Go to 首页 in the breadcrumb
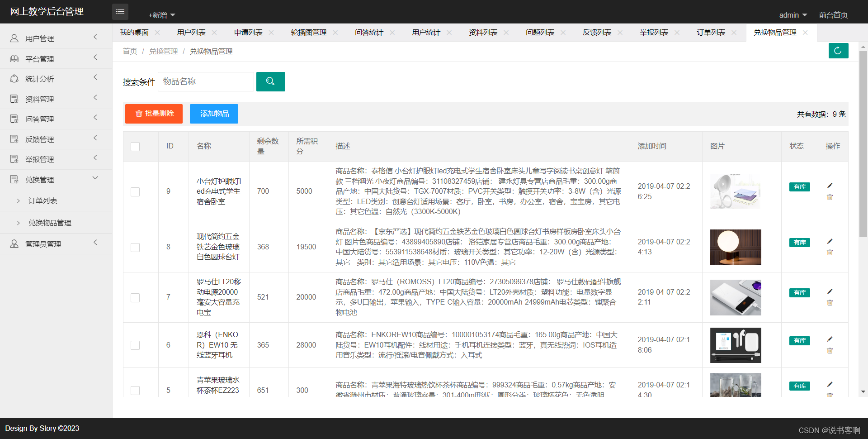 coord(130,52)
